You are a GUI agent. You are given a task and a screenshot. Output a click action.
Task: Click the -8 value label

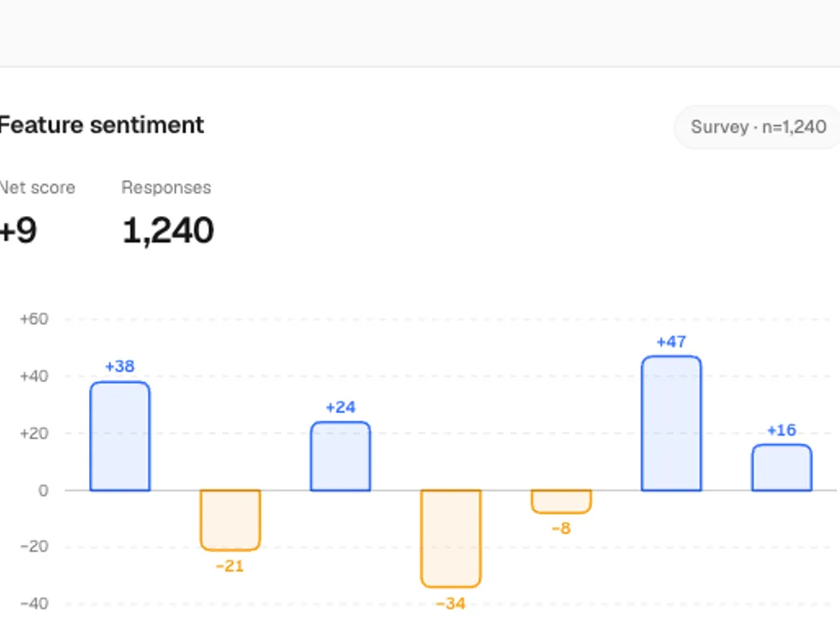(x=561, y=529)
